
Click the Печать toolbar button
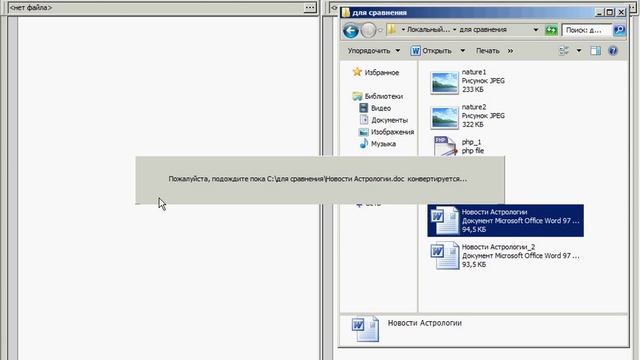coord(487,51)
